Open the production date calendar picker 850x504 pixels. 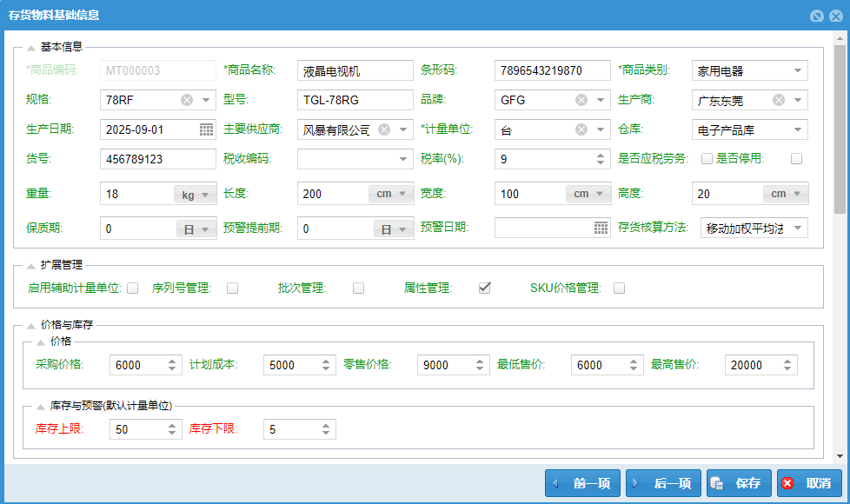click(x=206, y=130)
